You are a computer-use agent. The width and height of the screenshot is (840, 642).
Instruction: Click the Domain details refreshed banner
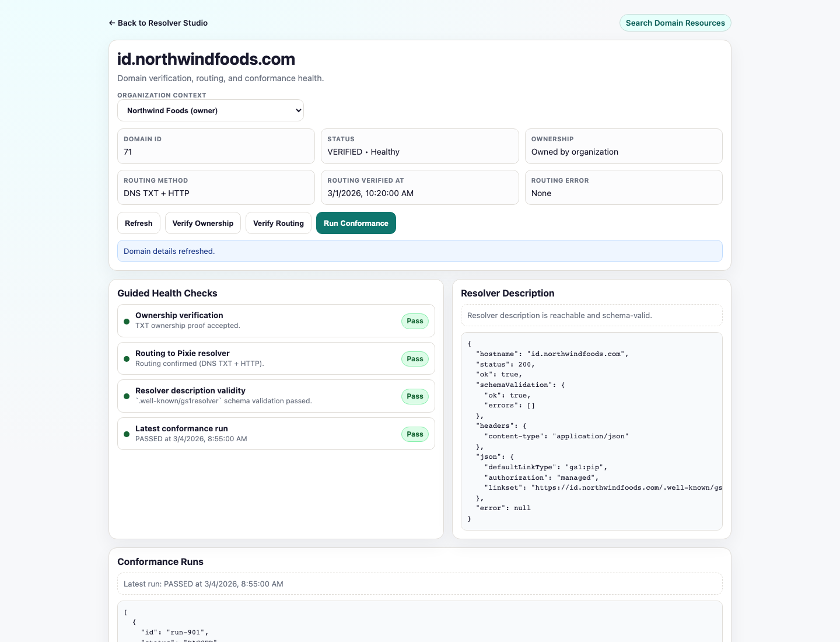[x=420, y=251]
